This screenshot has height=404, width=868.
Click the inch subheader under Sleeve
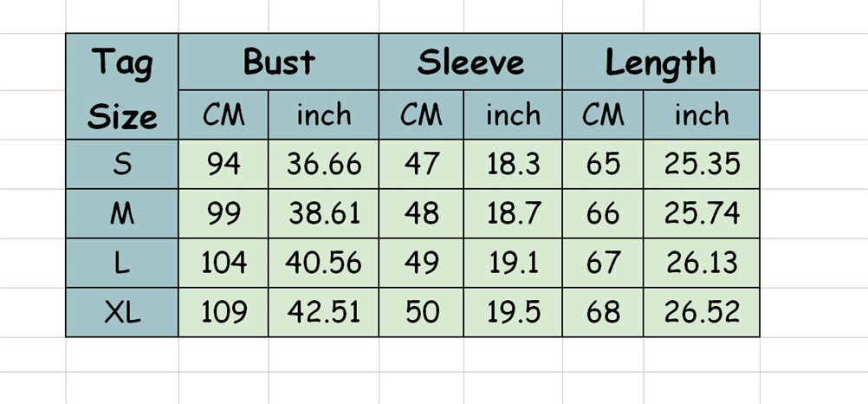(x=513, y=114)
